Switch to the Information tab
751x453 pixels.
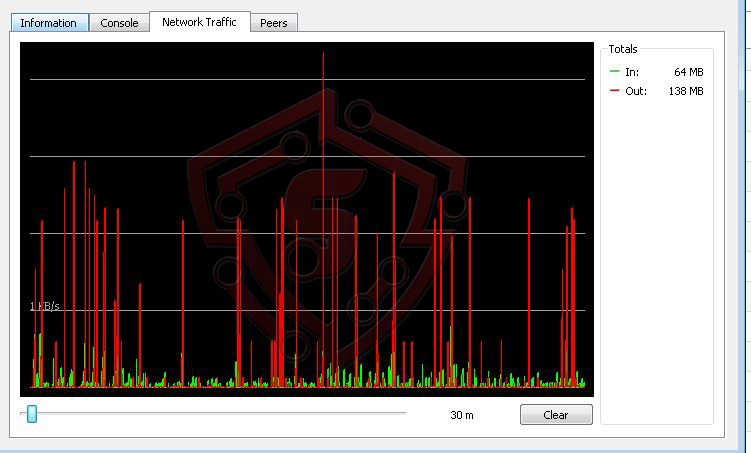point(49,23)
